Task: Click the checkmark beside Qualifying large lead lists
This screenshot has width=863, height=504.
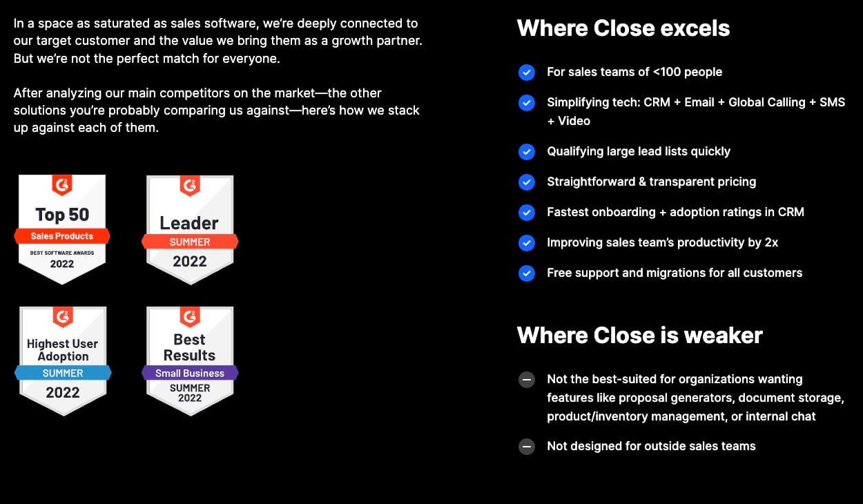Action: coord(527,152)
